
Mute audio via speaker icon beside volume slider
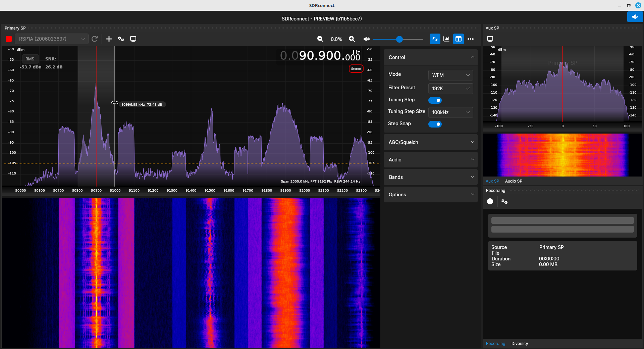click(366, 39)
